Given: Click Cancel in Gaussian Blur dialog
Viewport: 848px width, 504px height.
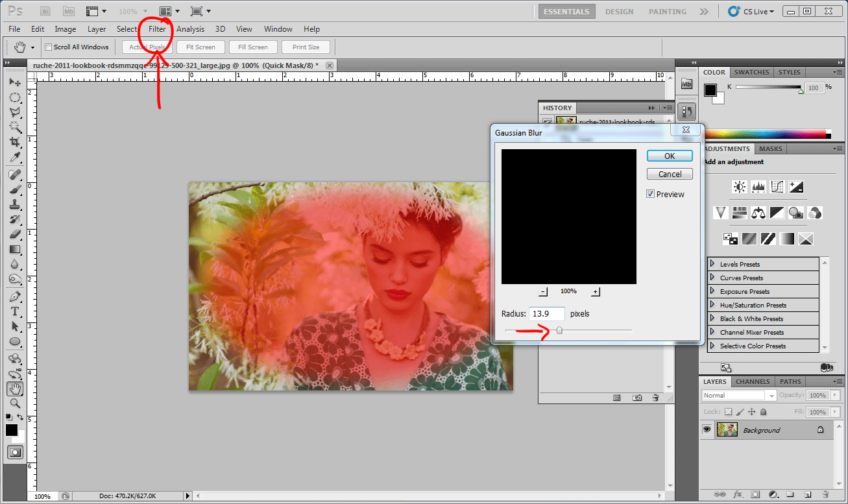Looking at the screenshot, I should (670, 174).
